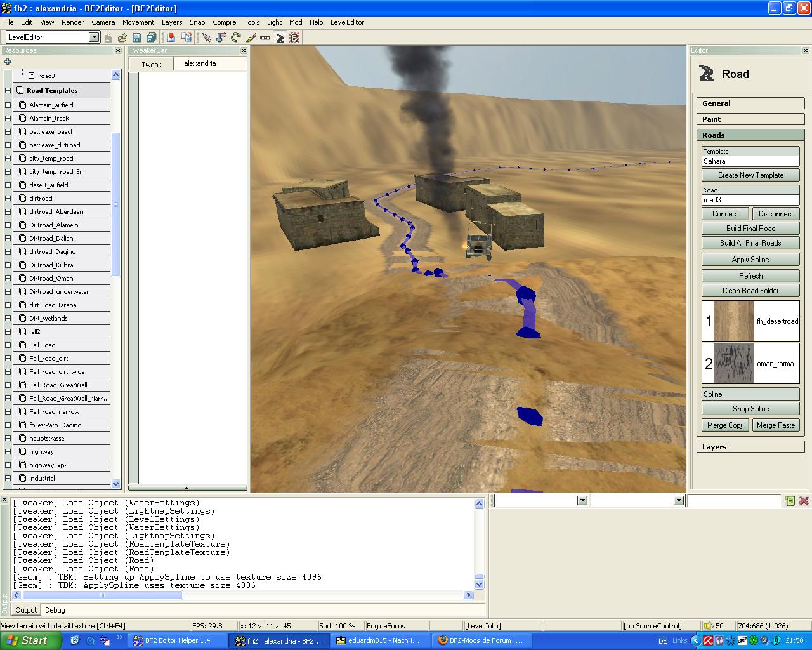The width and height of the screenshot is (812, 650).
Task: Select the oman_tarma texture thumbnail
Action: pyautogui.click(x=734, y=364)
